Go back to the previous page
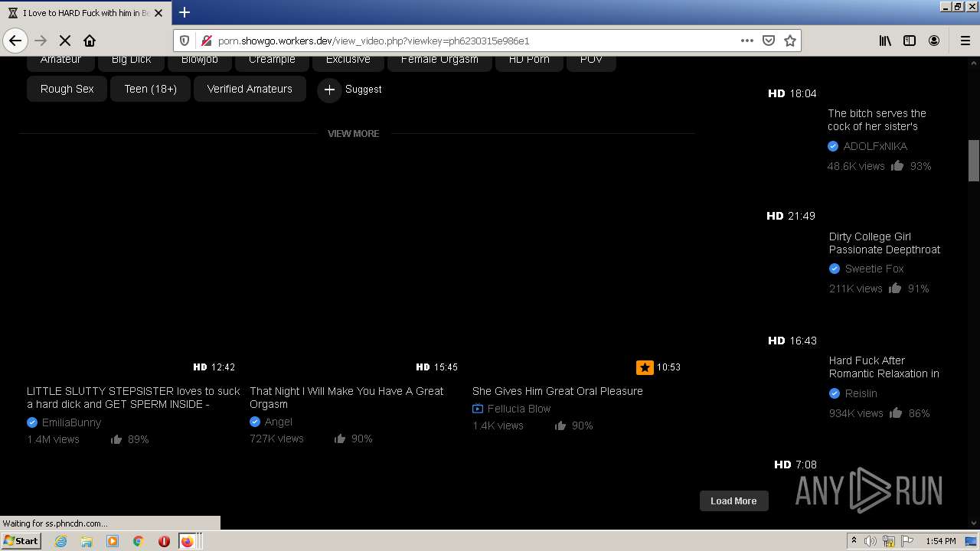 (15, 41)
